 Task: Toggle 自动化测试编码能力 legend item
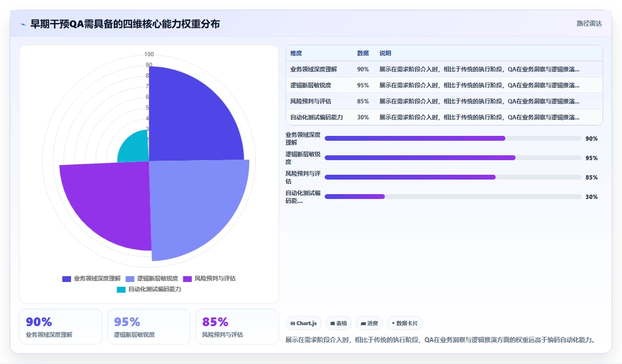149,289
